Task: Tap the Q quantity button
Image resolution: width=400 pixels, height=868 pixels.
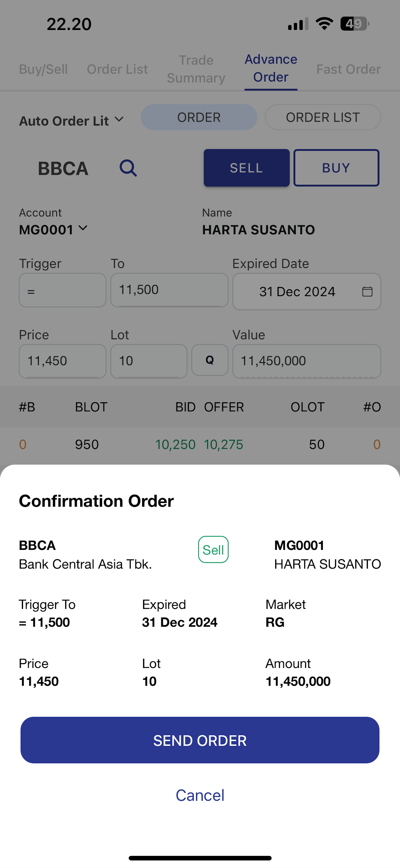Action: tap(210, 360)
